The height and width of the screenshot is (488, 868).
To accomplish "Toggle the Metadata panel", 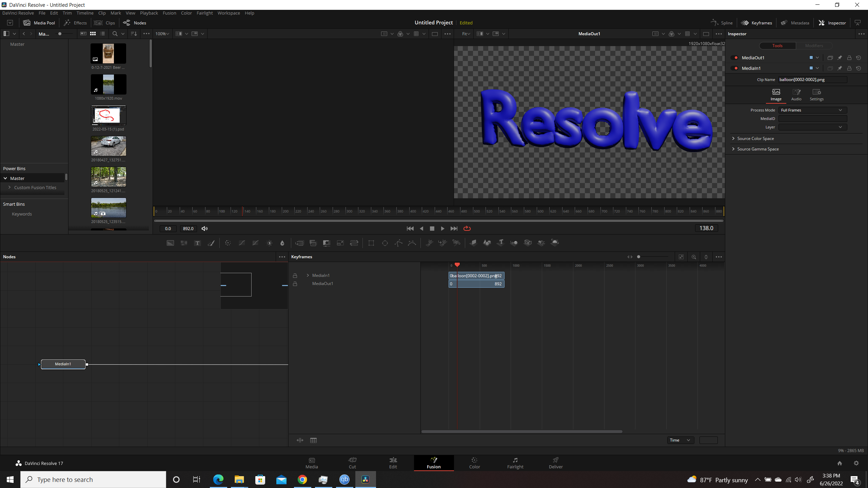I will point(795,23).
